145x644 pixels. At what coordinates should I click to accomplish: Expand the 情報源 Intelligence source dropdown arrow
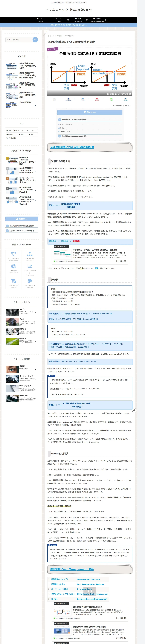tap(106, 20)
